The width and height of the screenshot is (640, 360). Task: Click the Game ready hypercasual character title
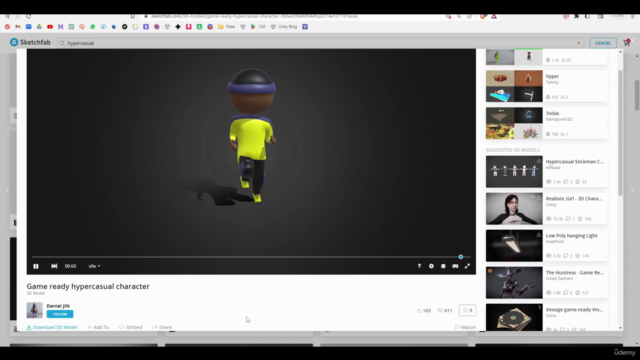click(x=88, y=287)
